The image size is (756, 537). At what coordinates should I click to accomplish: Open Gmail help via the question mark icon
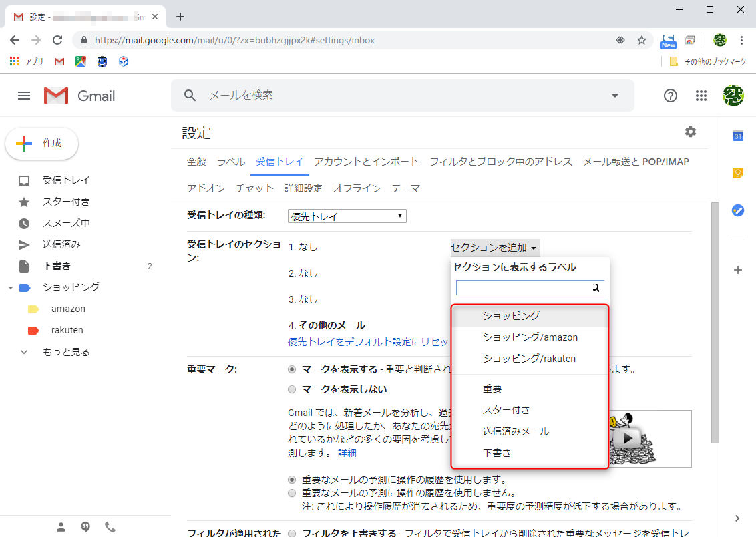(670, 96)
